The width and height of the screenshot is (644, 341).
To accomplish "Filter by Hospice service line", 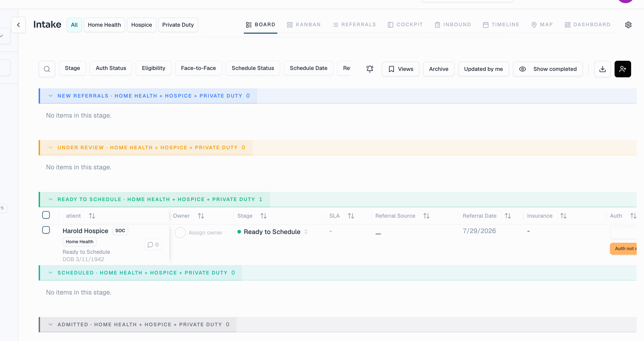I will pos(141,25).
